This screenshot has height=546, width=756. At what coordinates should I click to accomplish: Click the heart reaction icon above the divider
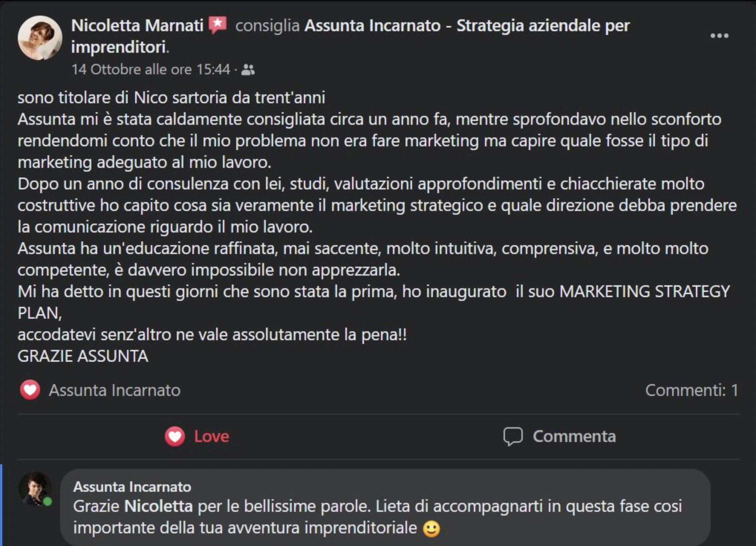[x=30, y=390]
